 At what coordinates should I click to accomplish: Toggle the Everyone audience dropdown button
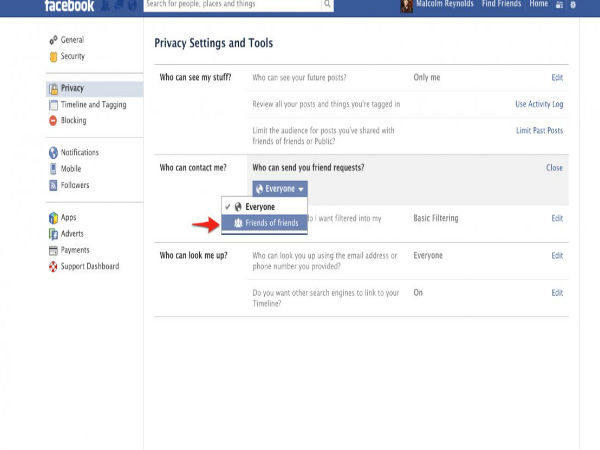coord(280,189)
